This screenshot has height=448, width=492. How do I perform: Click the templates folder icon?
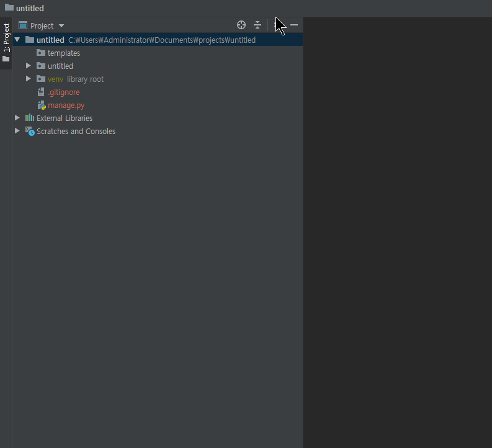pos(41,52)
